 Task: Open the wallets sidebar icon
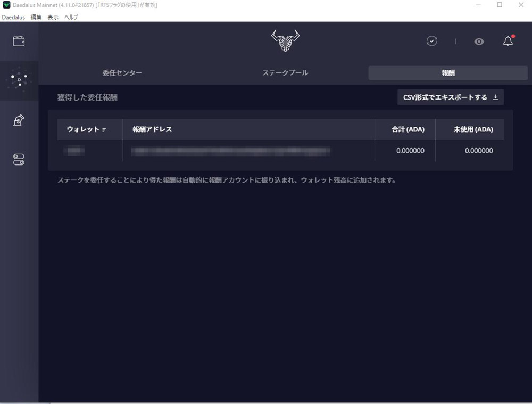[19, 41]
